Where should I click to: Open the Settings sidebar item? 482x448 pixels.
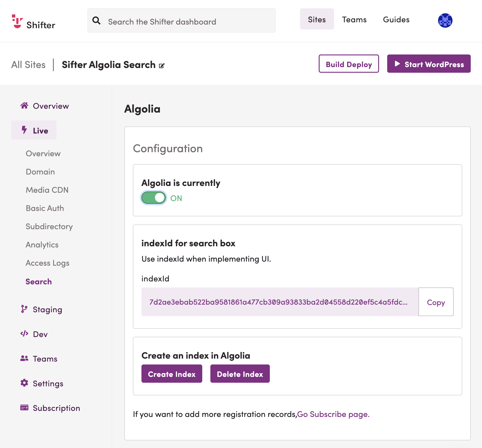click(x=42, y=384)
